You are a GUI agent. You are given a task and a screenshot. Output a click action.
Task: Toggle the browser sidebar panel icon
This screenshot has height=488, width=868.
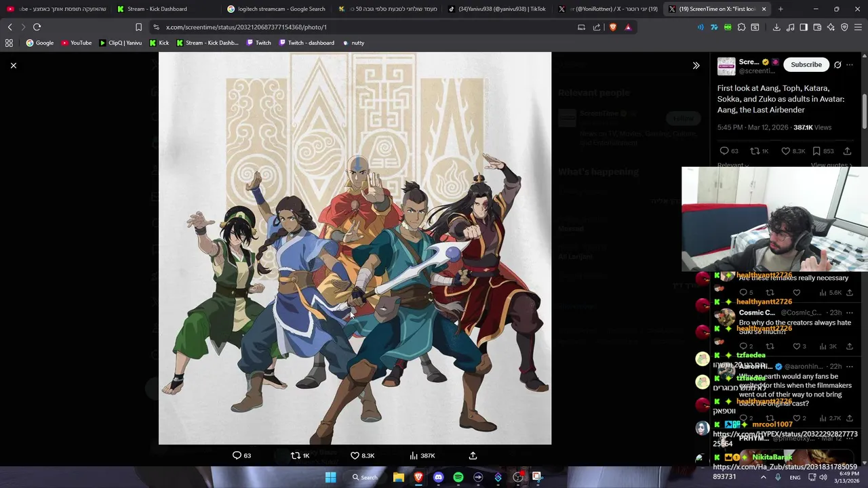(804, 27)
